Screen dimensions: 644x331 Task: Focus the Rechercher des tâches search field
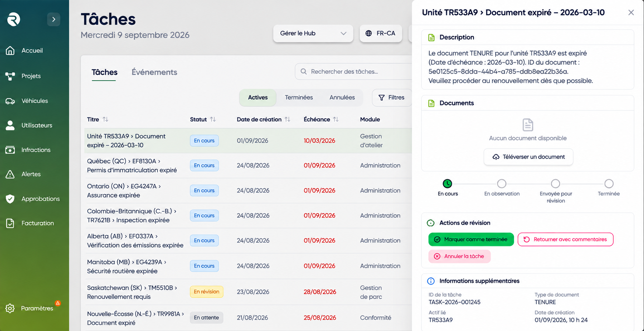tap(354, 71)
